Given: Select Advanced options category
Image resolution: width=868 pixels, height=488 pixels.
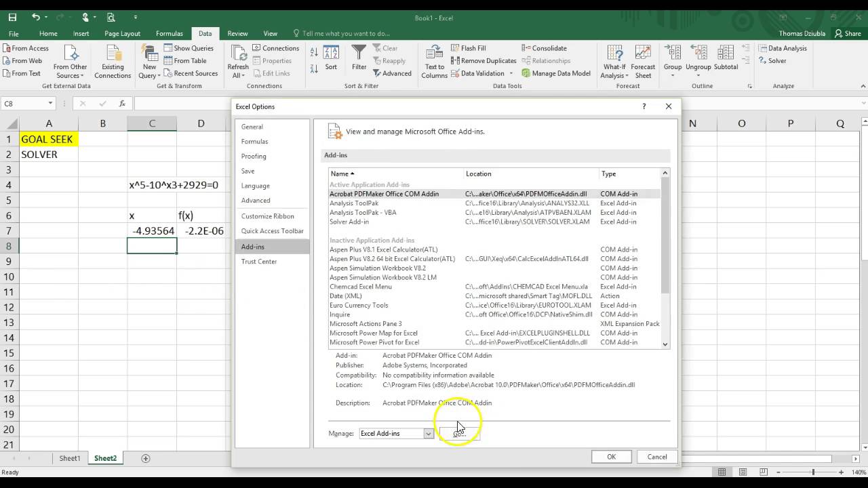Looking at the screenshot, I should coord(272,201).
